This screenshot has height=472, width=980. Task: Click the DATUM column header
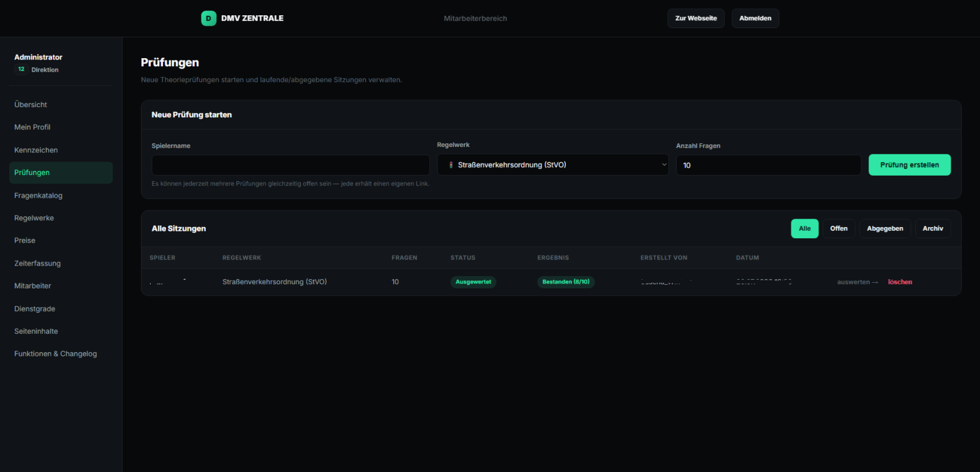[747, 258]
